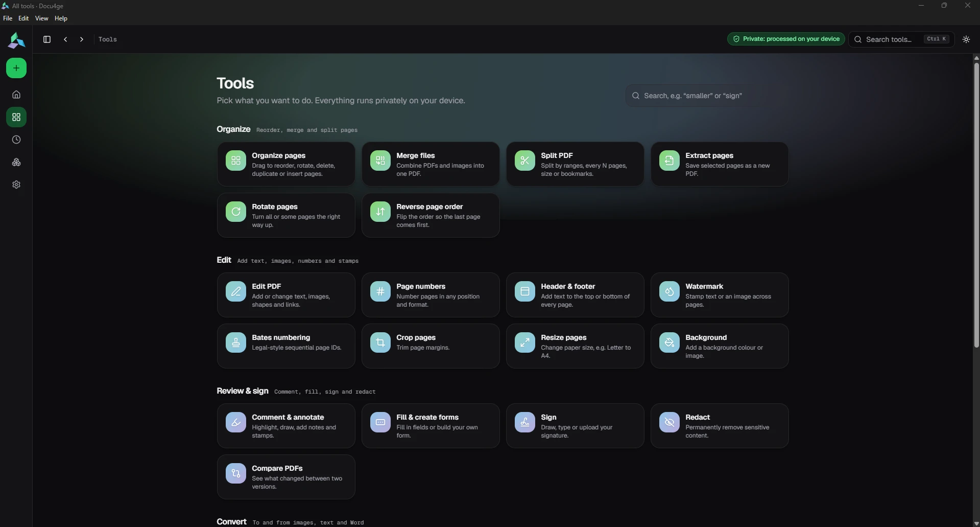This screenshot has height=527, width=980.
Task: Click the Resize pages arrows icon
Action: 525,342
